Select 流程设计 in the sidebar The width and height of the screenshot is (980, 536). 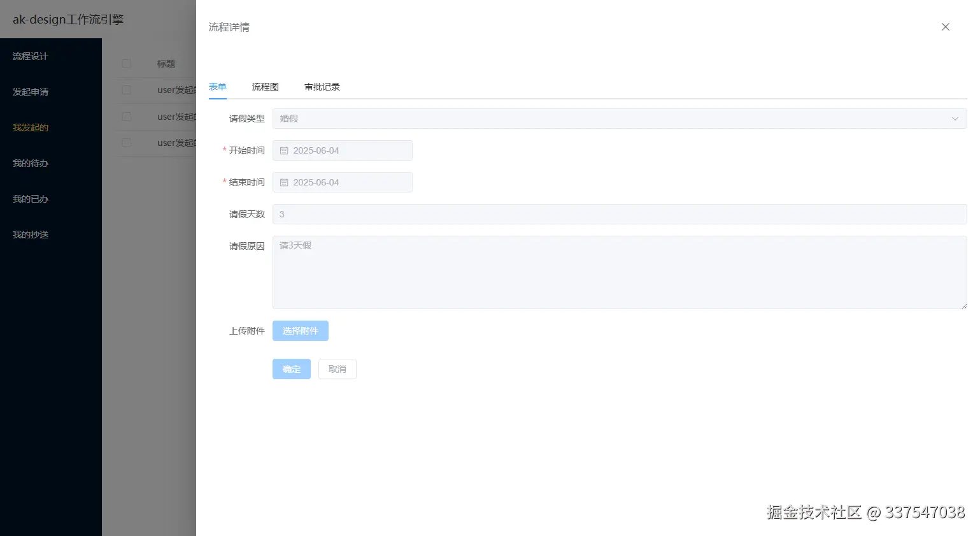point(29,56)
